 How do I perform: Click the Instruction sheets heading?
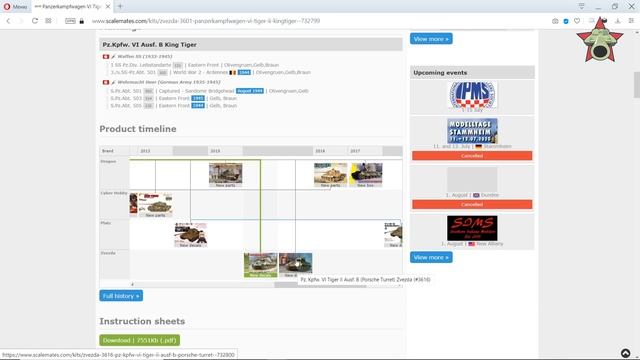tap(142, 322)
